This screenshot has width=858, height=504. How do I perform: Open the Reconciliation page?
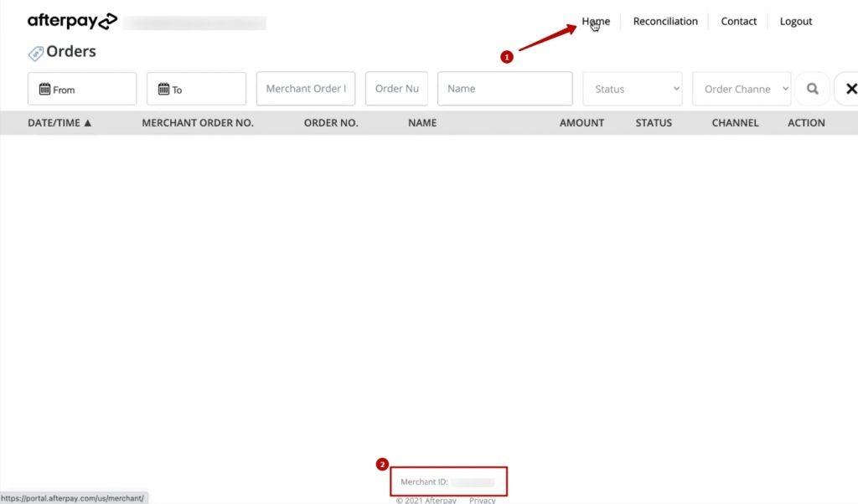tap(665, 22)
